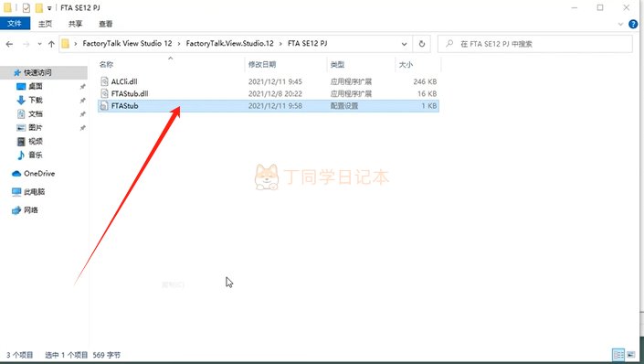The width and height of the screenshot is (644, 364).
Task: Open 音乐 in the navigation pane
Action: coord(36,155)
